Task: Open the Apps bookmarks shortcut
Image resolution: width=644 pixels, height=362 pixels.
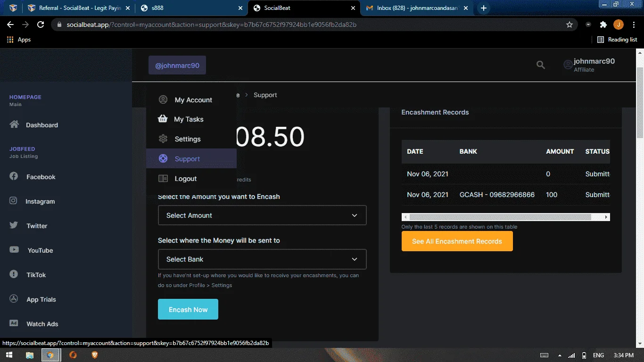Action: coord(19,40)
